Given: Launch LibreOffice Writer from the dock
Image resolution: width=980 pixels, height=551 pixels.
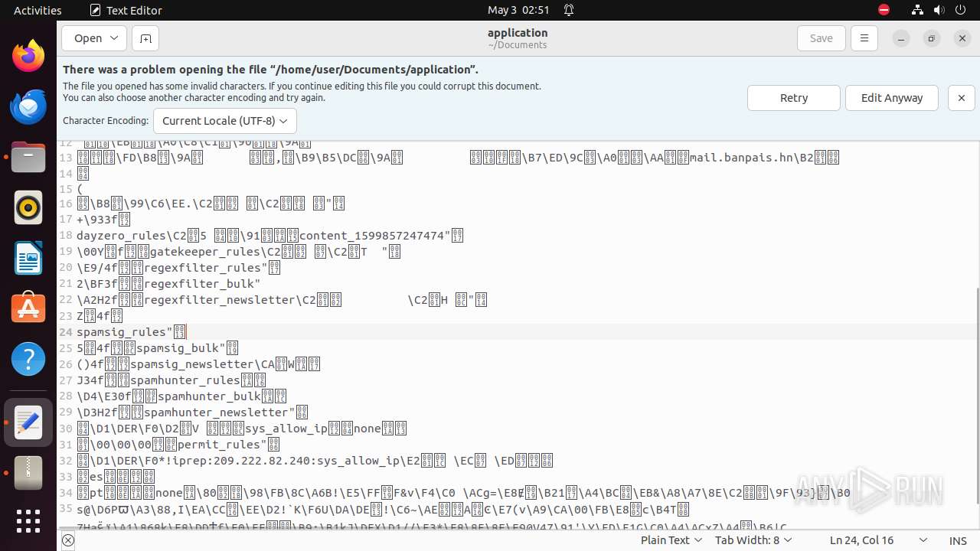Looking at the screenshot, I should tap(28, 258).
